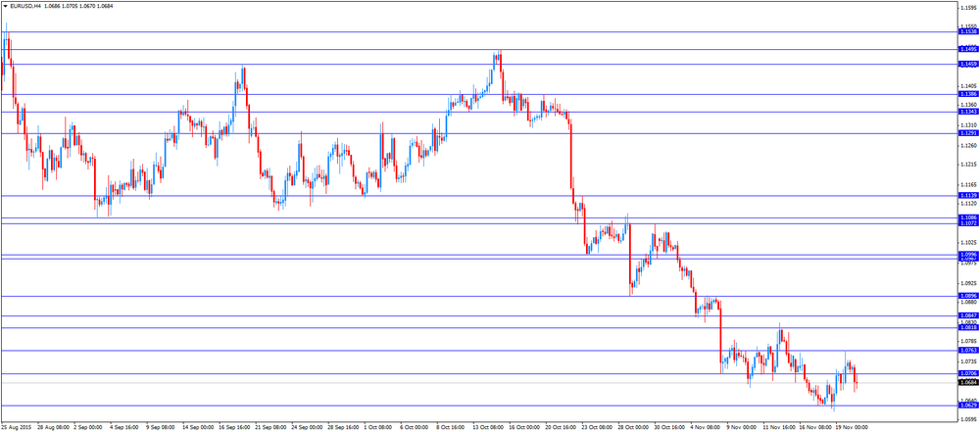Click the 16 Sep 16:00 time axis label
980x432 pixels.
click(x=233, y=428)
